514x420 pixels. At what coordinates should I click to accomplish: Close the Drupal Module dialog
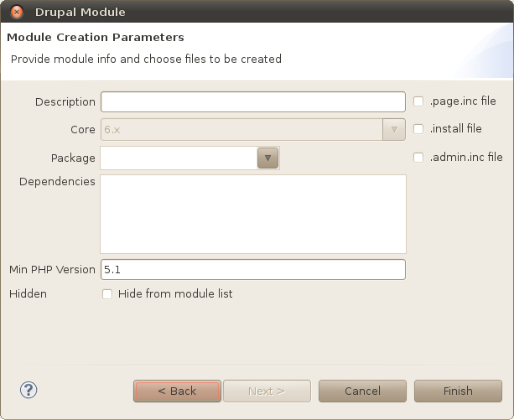pyautogui.click(x=17, y=12)
